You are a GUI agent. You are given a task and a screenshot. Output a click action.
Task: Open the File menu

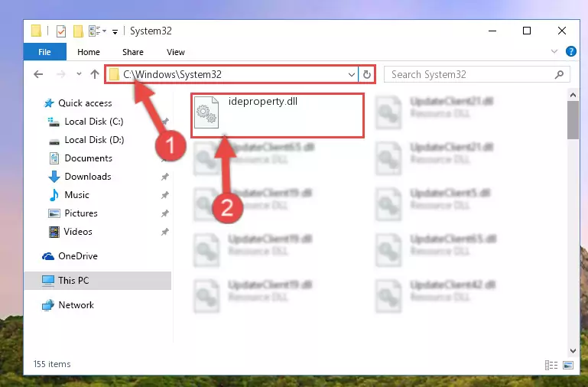[x=44, y=52]
